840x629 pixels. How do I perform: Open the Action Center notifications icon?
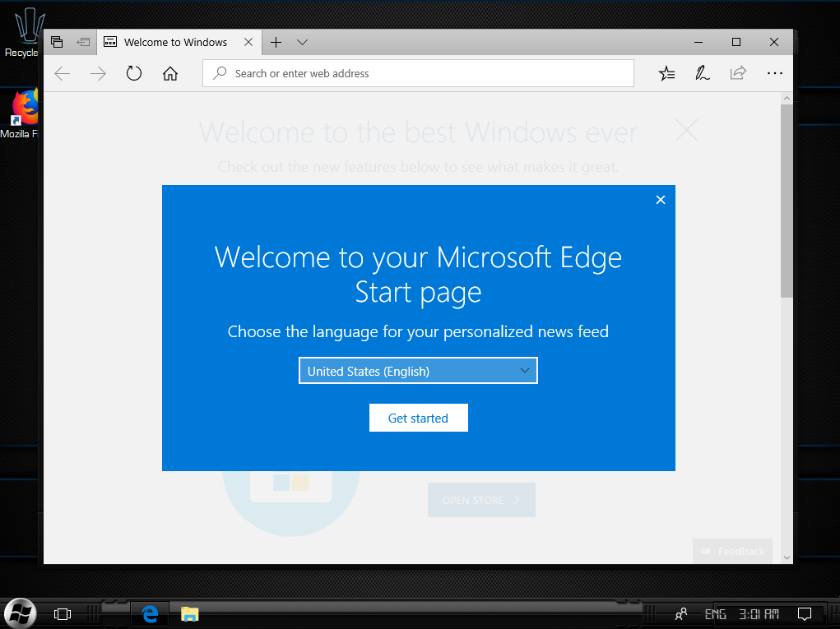(x=805, y=614)
